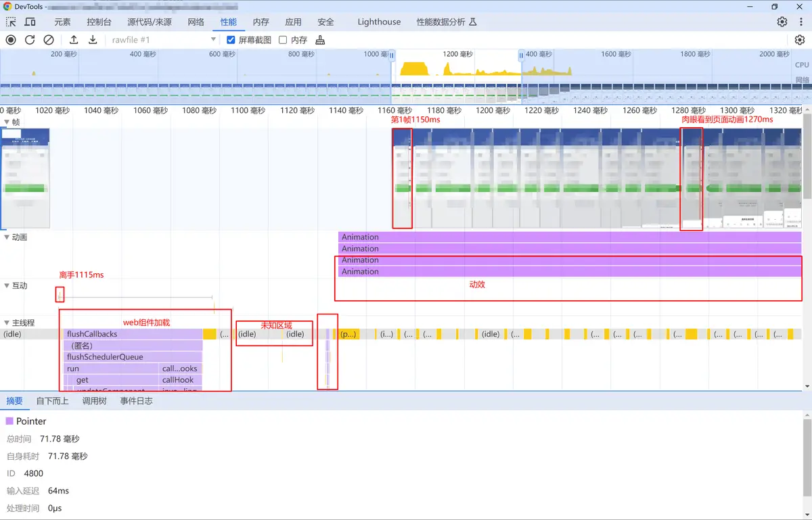
Task: Click the collect garbage broom icon
Action: click(320, 40)
